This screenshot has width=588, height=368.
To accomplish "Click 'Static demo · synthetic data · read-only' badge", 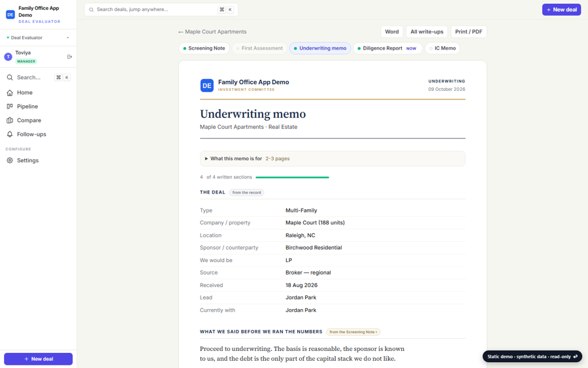I will coord(532,356).
